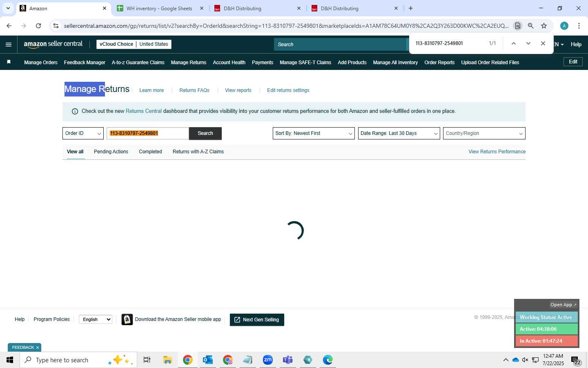The width and height of the screenshot is (588, 368).
Task: Open Zoom from taskbar
Action: [268, 360]
